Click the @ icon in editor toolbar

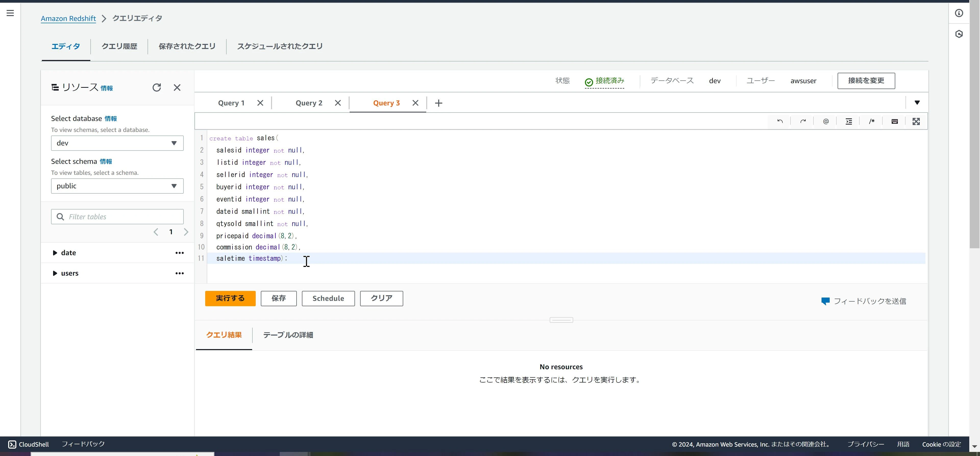[826, 121]
